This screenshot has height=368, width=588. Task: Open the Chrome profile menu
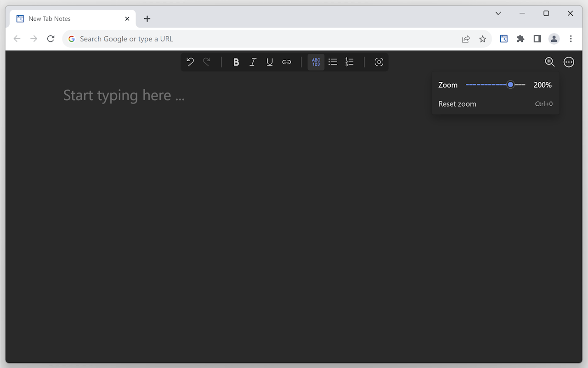click(554, 39)
